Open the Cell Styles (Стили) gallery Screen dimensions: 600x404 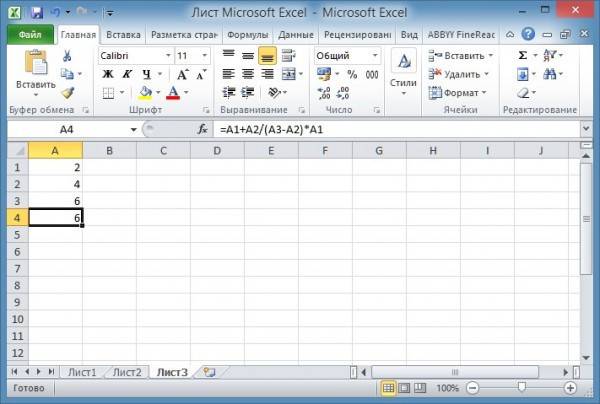[x=403, y=73]
